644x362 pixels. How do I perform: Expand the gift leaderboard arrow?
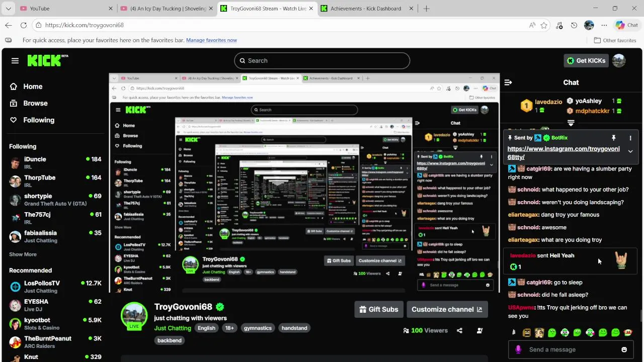(571, 123)
